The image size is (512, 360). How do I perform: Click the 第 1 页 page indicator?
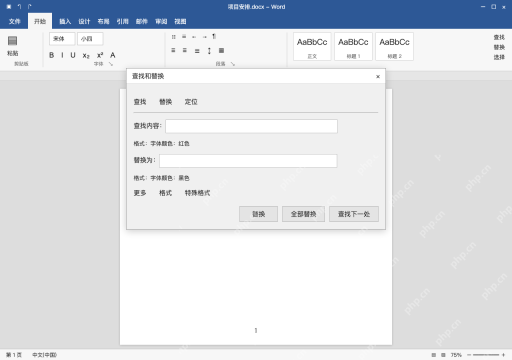pos(14,355)
